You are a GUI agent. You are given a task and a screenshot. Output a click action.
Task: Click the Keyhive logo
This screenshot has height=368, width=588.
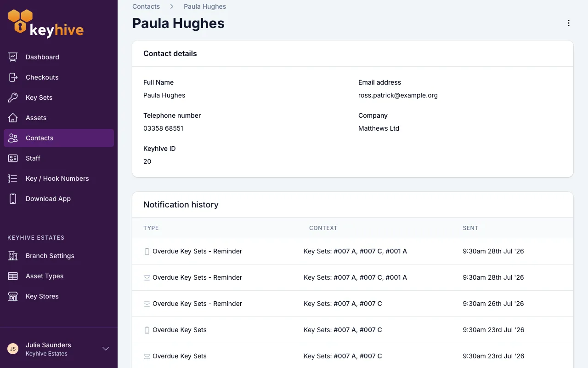pos(46,23)
